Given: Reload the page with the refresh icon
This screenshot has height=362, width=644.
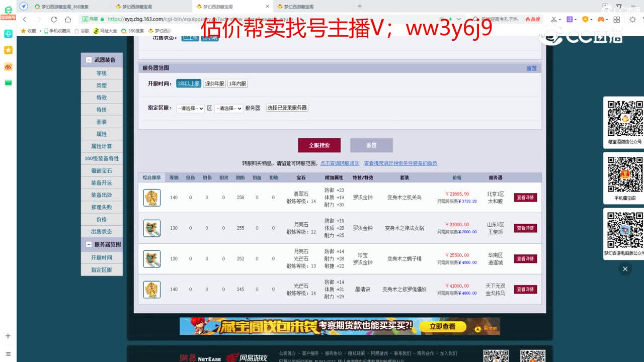Looking at the screenshot, I should (54, 19).
